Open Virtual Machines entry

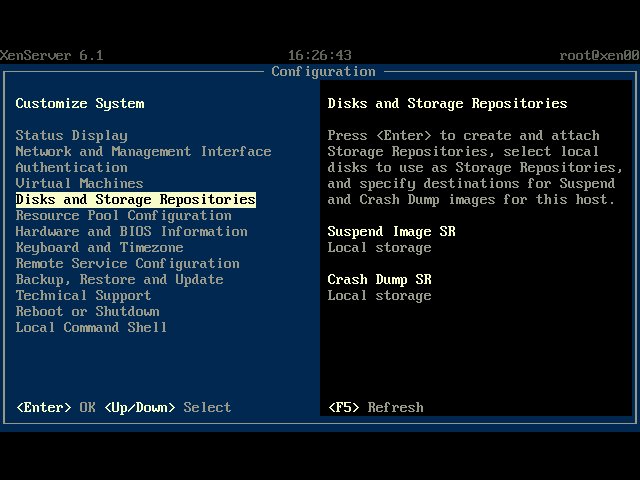[79, 183]
